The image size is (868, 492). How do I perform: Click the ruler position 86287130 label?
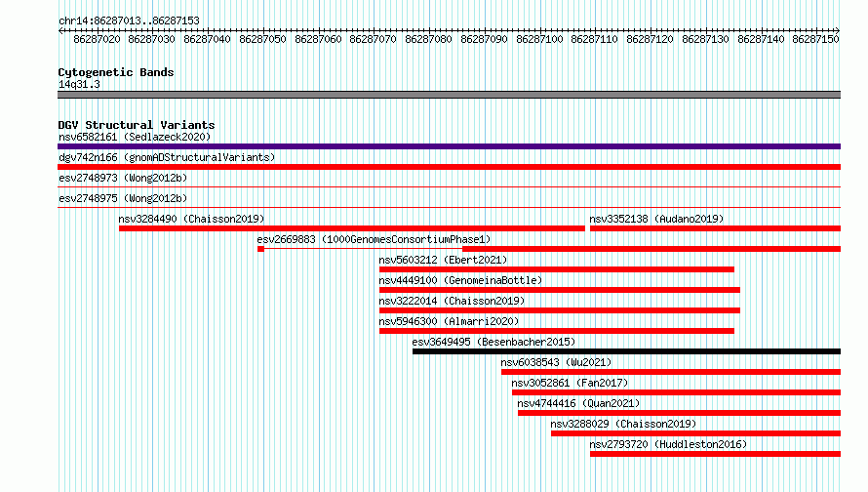click(705, 39)
